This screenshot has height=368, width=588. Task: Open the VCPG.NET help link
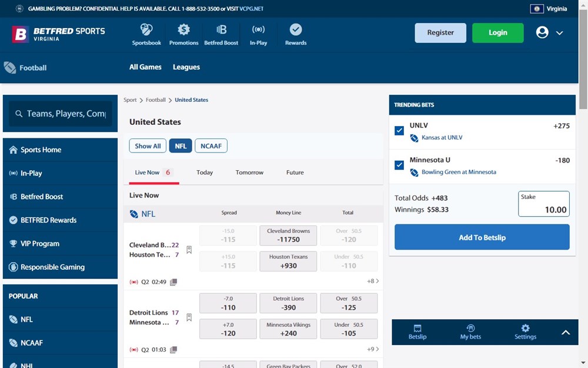point(252,9)
